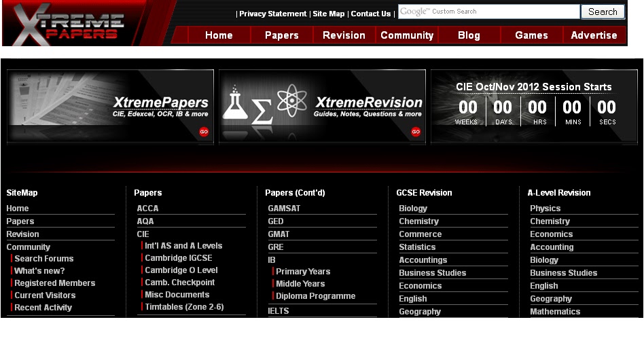
Task: Click the CIE Oct/Nov 2012 countdown banner
Action: click(534, 107)
